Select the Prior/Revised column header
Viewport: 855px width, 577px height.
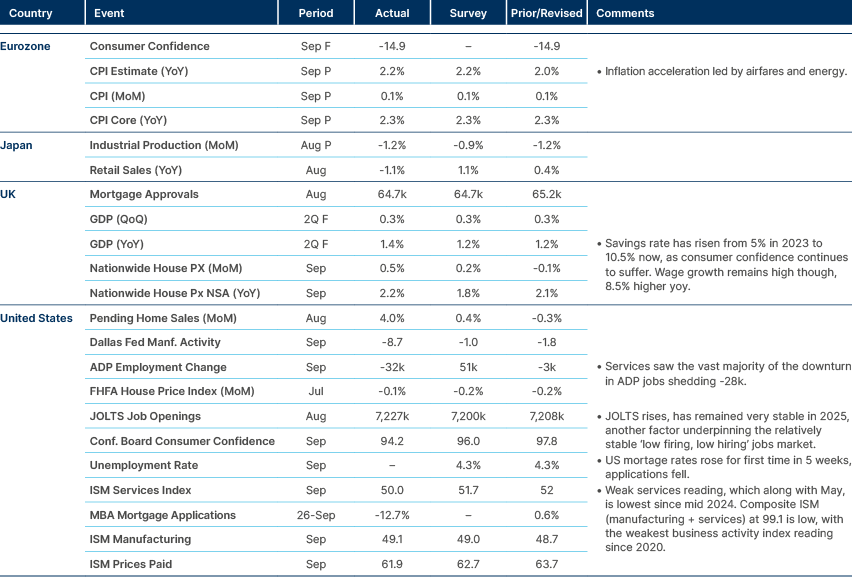[544, 12]
